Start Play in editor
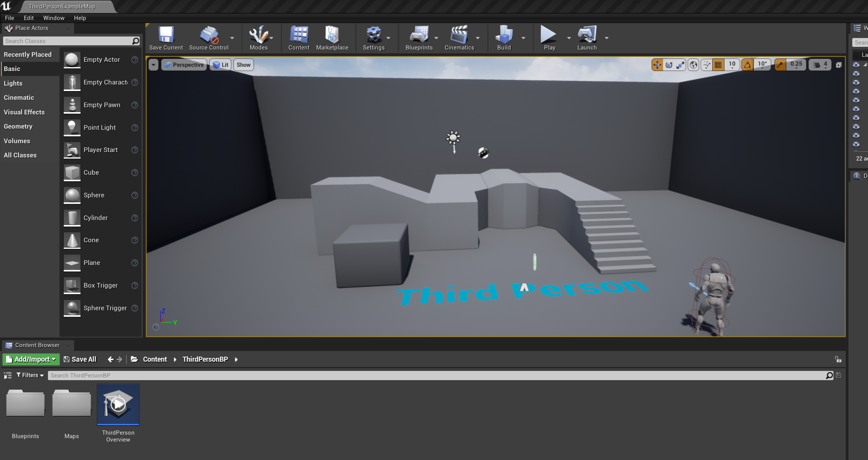The width and height of the screenshot is (868, 460). click(x=549, y=38)
